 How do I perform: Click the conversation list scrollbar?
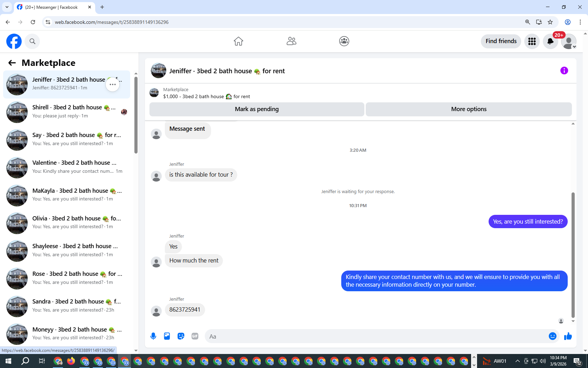tap(136, 115)
